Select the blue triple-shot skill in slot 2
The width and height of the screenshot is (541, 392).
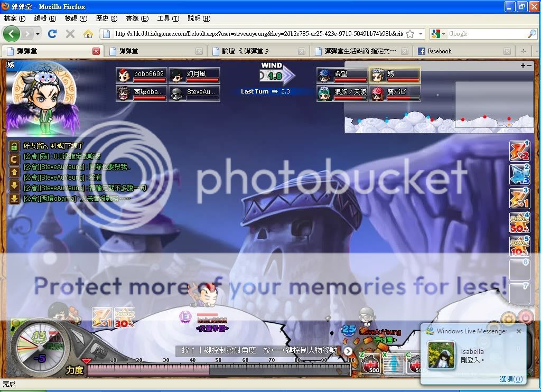coord(519,175)
